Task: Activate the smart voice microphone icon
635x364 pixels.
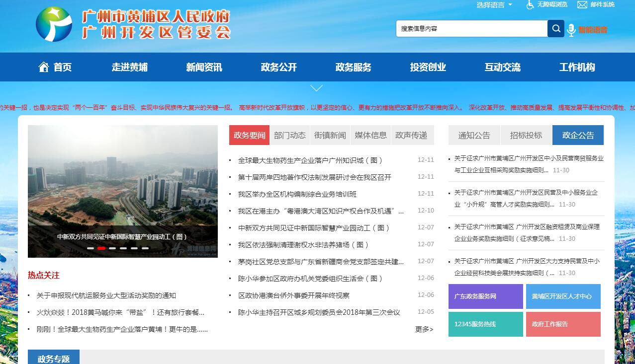Action: [571, 30]
